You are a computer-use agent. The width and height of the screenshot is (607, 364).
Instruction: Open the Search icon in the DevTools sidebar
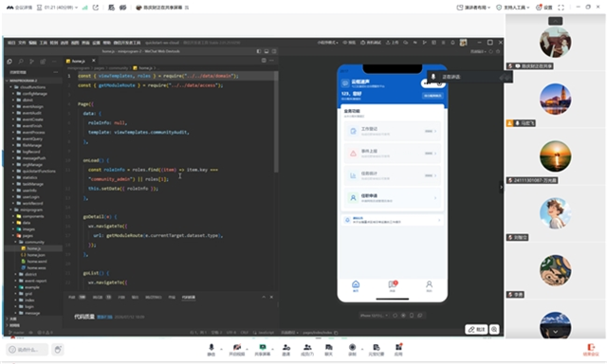tap(21, 61)
